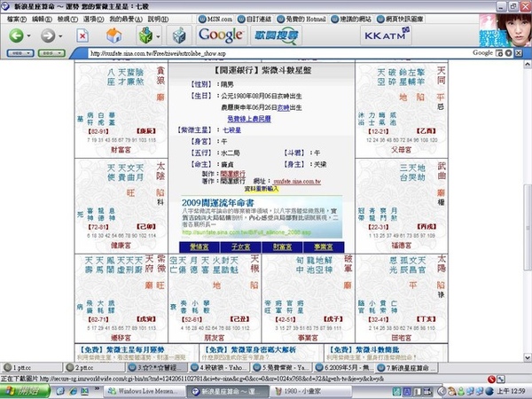
Task: Click the advertisement photo in top-right corner
Action: click(505, 30)
